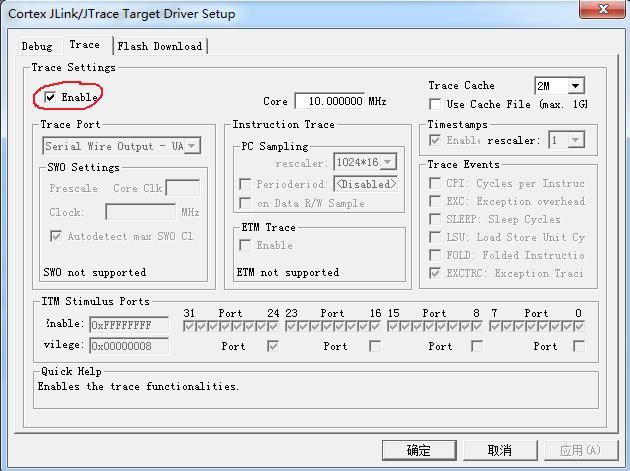Click the 确定 (OK) button

tap(419, 451)
